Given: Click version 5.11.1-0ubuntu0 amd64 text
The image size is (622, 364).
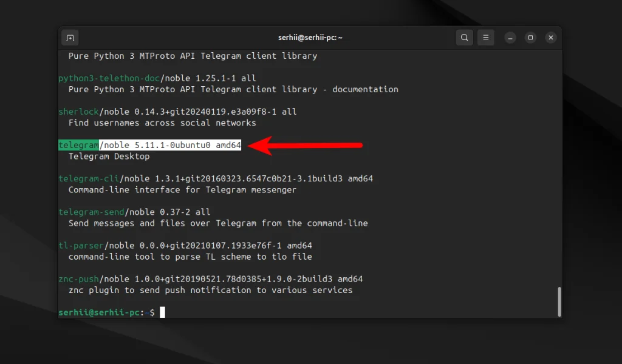Looking at the screenshot, I should pyautogui.click(x=188, y=145).
